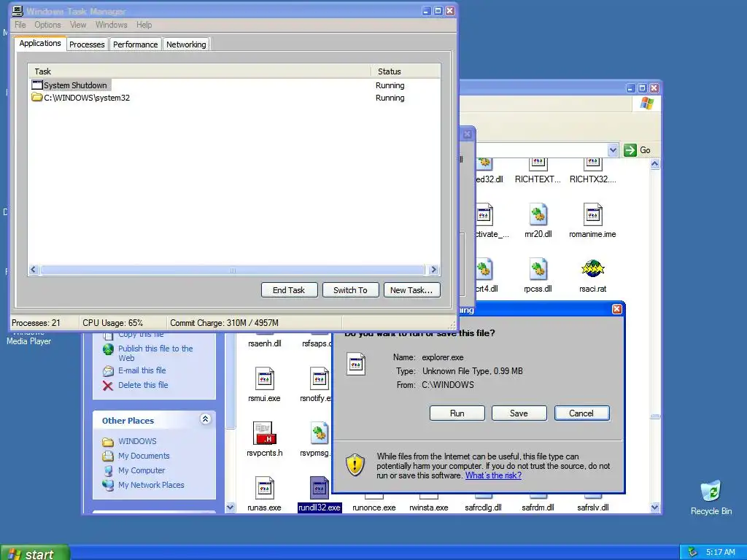This screenshot has height=560, width=747.
Task: Open the My Computer icon in Other Places
Action: [x=108, y=470]
